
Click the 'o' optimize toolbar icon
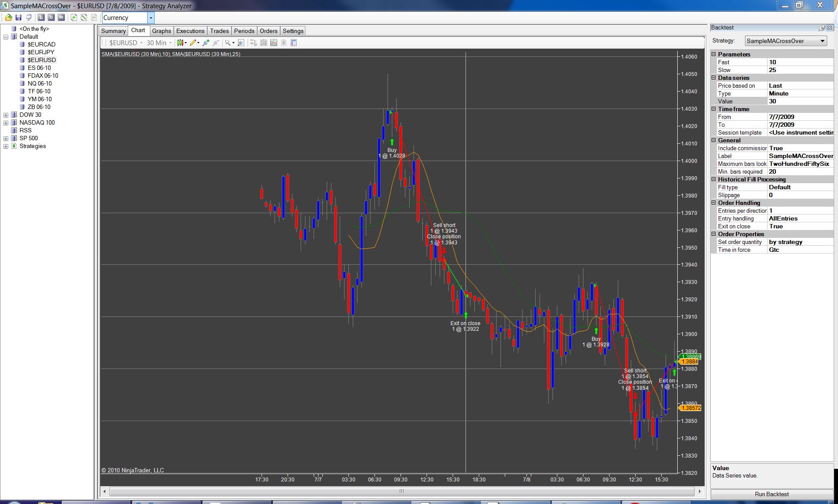(x=51, y=18)
